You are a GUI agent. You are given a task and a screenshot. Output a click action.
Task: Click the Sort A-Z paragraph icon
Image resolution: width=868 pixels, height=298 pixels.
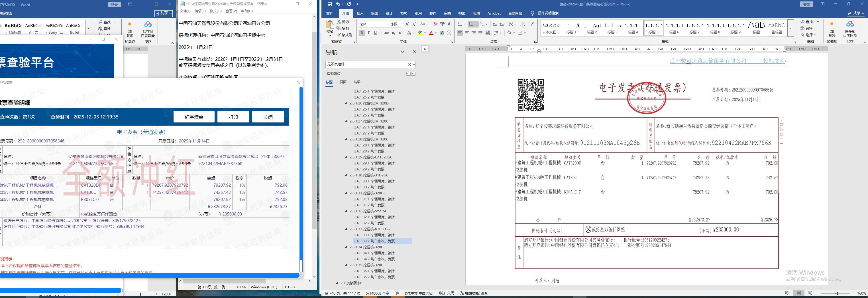523,24
